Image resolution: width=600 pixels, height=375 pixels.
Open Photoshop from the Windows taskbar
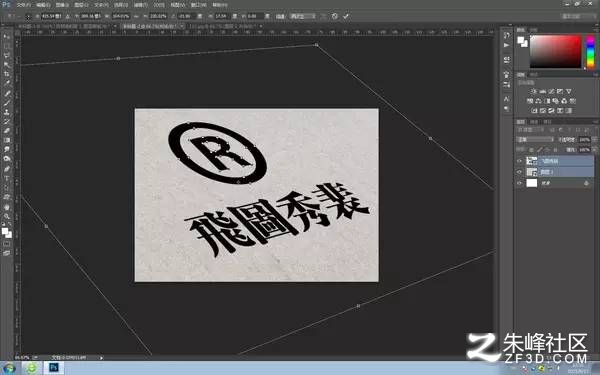(x=54, y=368)
